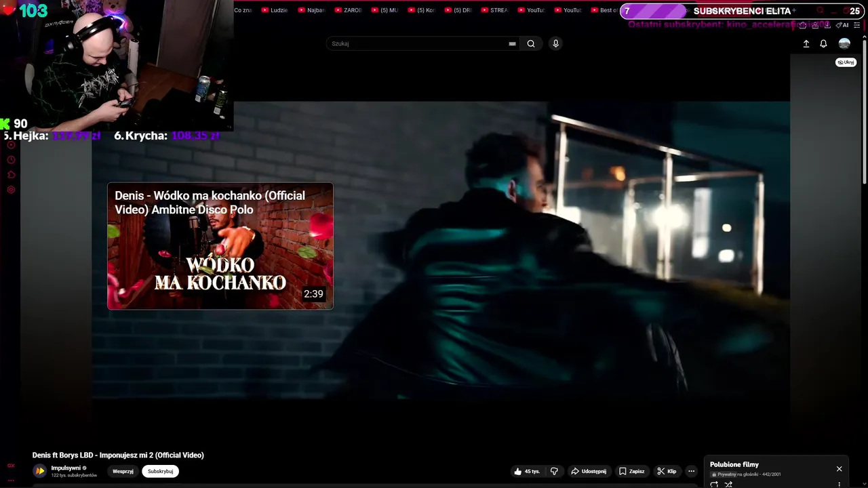Click the Udostępnij share button
The height and width of the screenshot is (488, 868).
tap(589, 471)
